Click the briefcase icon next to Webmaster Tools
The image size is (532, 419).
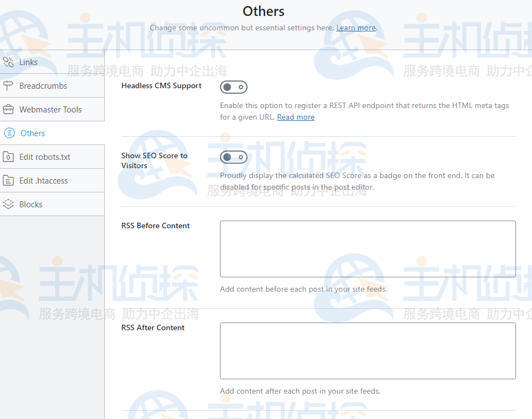tap(9, 109)
